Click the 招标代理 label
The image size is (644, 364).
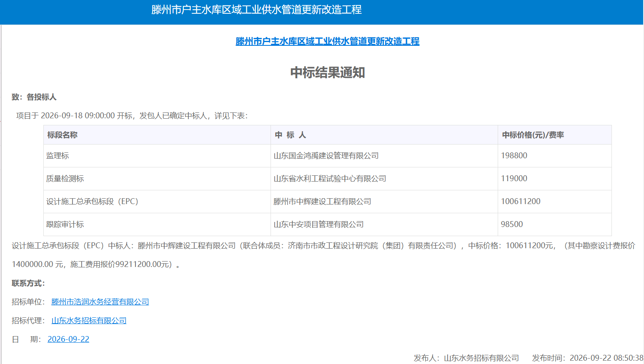pyautogui.click(x=28, y=321)
